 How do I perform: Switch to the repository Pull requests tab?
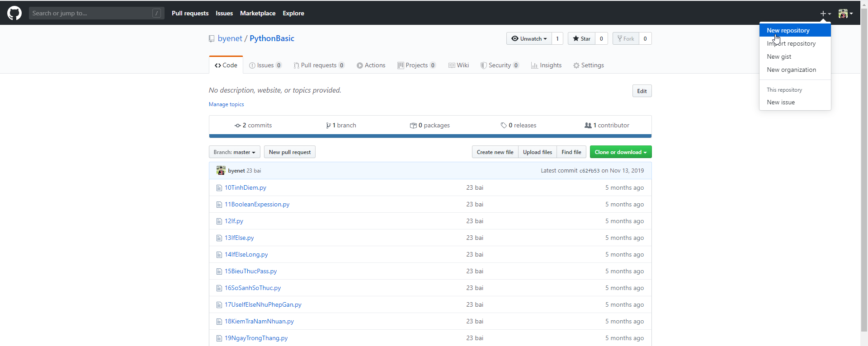click(x=319, y=65)
